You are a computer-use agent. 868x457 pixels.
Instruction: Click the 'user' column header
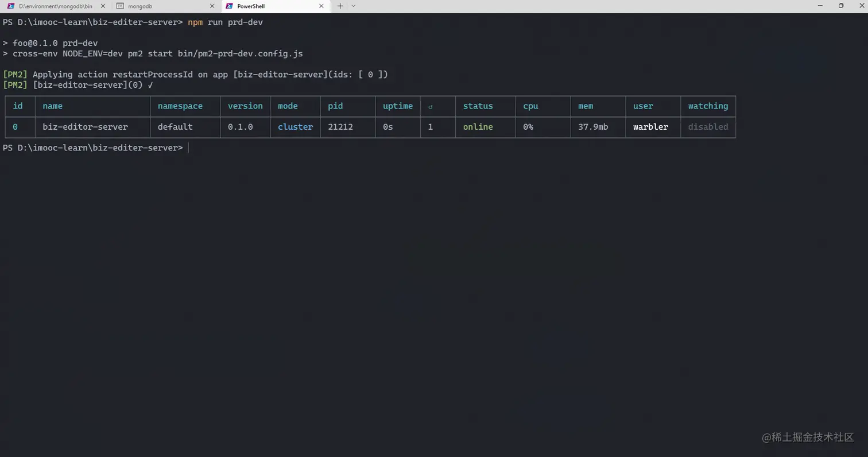click(643, 106)
